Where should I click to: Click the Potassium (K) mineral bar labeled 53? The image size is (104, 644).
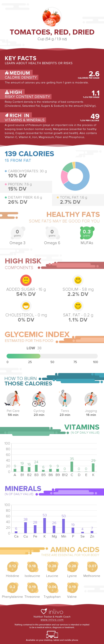pyautogui.click(x=45, y=525)
